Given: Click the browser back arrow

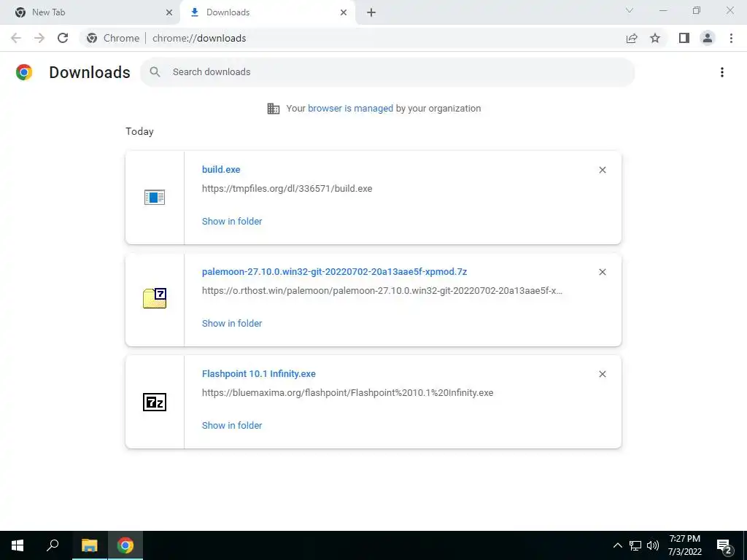Looking at the screenshot, I should click(x=16, y=38).
